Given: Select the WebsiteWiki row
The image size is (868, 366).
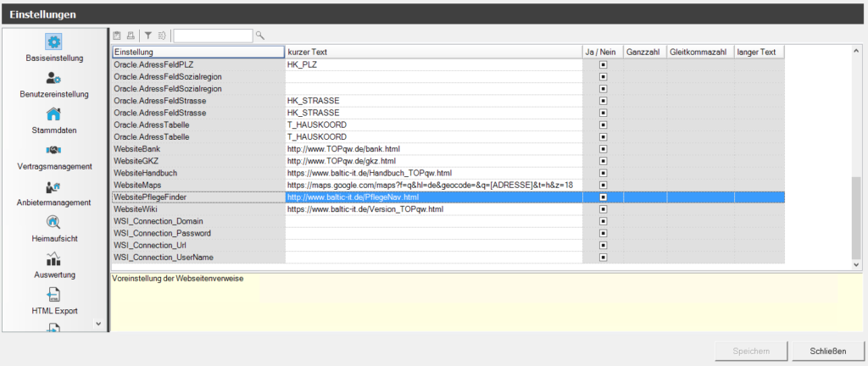Looking at the screenshot, I should pyautogui.click(x=198, y=208).
